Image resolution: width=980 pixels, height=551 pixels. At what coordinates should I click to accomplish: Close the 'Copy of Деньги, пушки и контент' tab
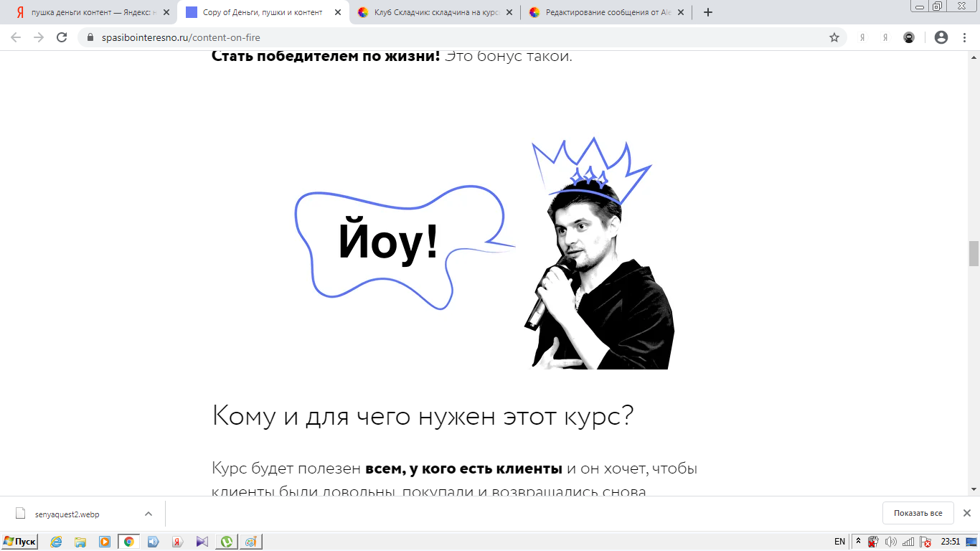(338, 12)
